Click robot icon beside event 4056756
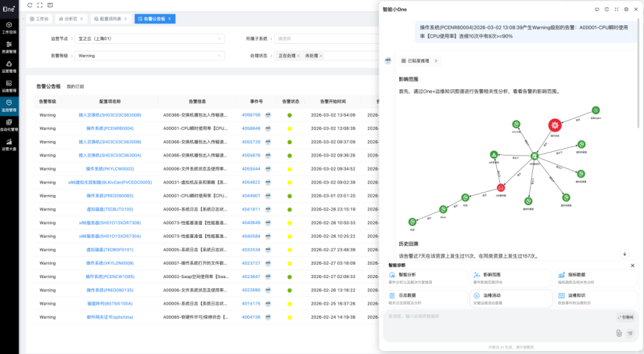This screenshot has width=644, height=354. pyautogui.click(x=268, y=115)
